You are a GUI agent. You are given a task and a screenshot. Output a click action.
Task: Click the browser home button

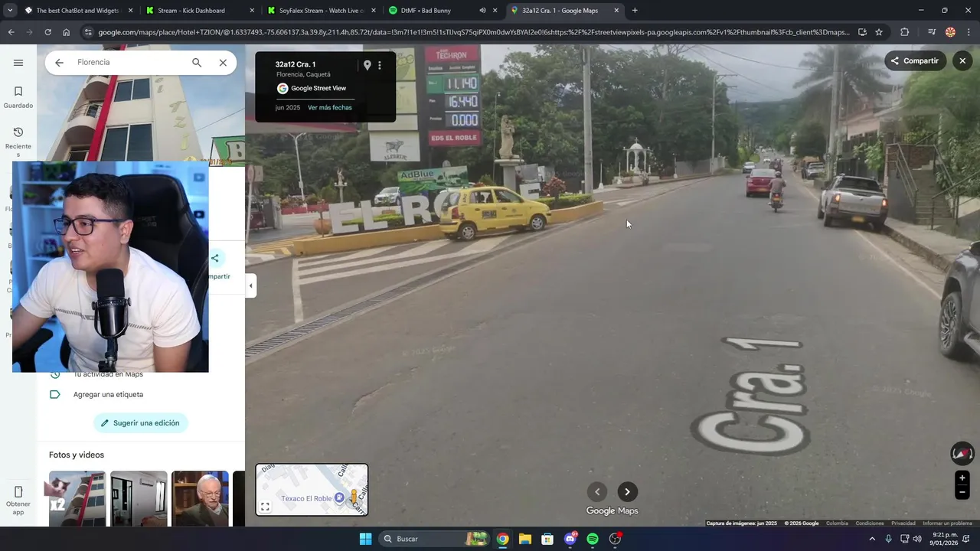pyautogui.click(x=66, y=32)
